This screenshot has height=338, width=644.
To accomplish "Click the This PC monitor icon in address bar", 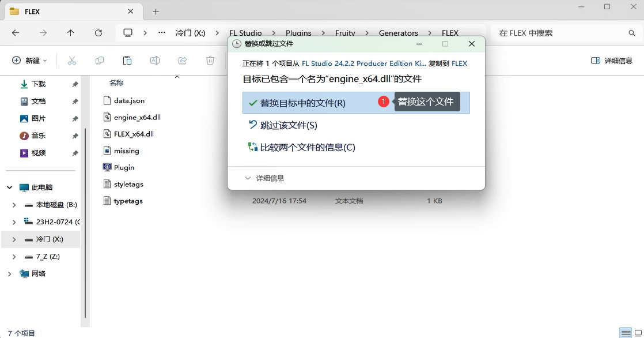I will 128,33.
